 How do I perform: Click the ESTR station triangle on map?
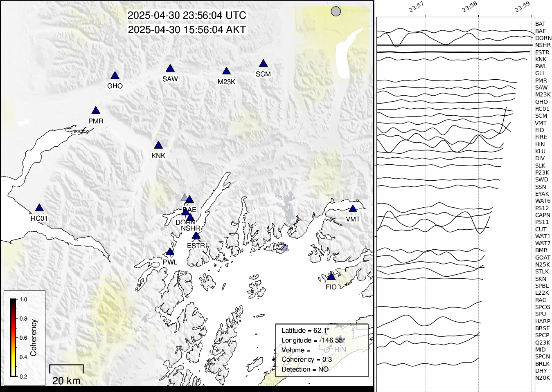(x=196, y=236)
